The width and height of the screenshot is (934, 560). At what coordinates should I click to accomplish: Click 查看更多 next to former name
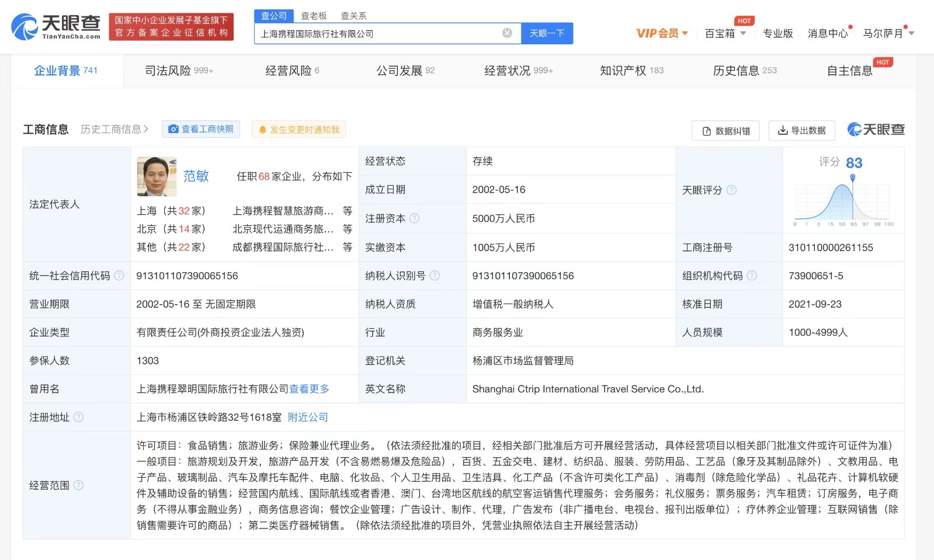click(309, 389)
